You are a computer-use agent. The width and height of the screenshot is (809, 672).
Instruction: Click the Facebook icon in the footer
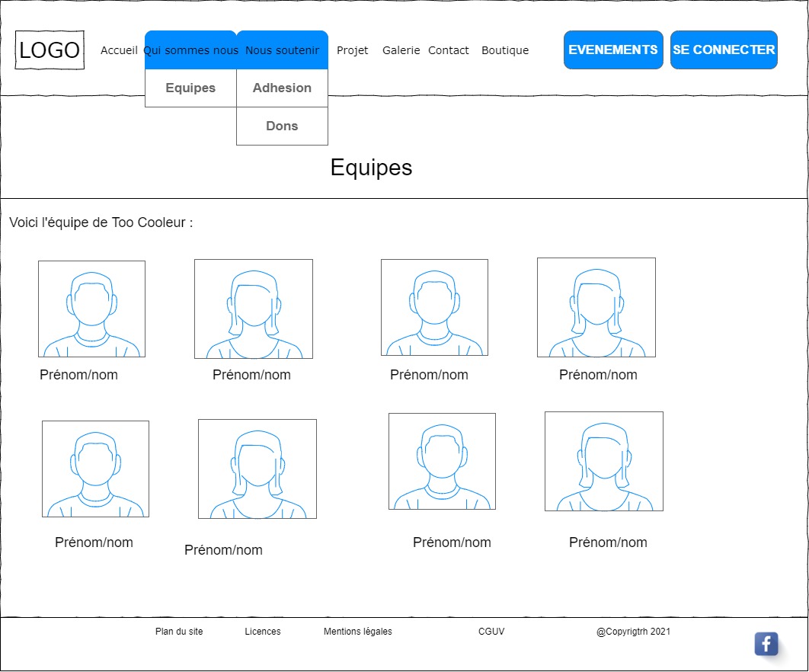pos(766,644)
